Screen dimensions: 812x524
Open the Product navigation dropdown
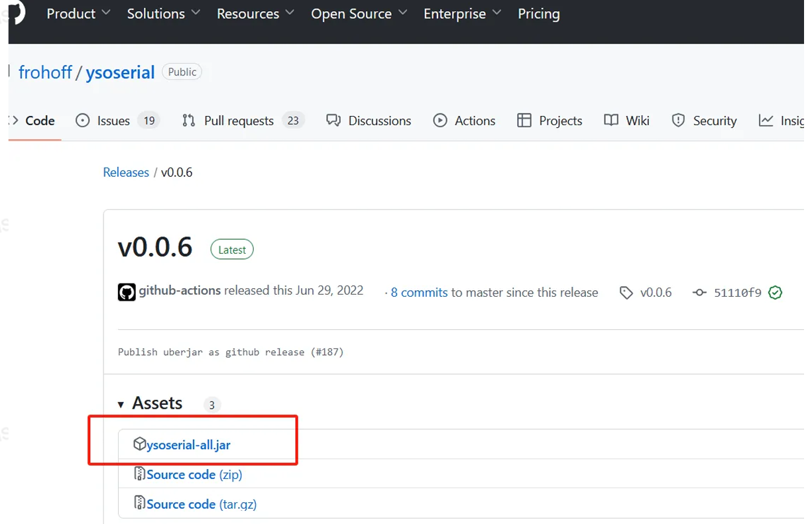(78, 14)
